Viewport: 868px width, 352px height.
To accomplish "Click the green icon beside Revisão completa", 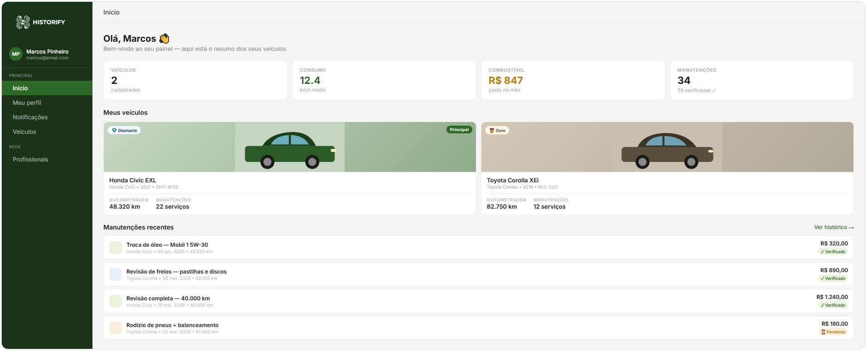I will point(116,301).
